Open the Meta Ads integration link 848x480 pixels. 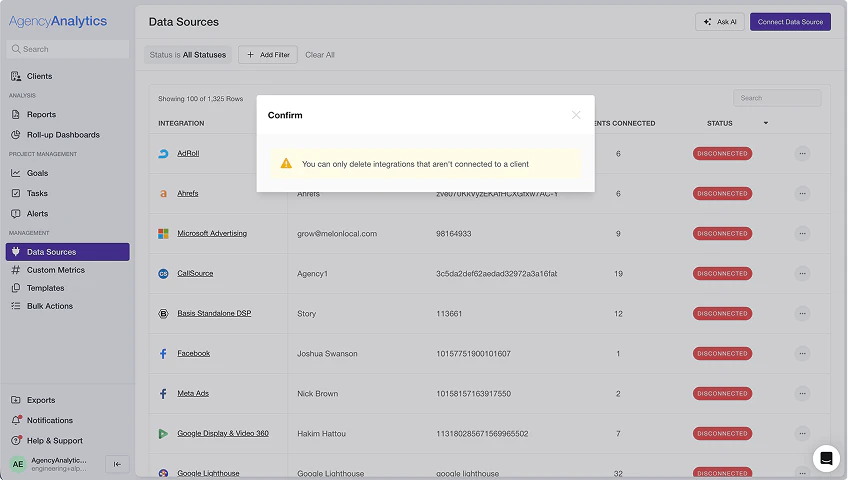pyautogui.click(x=193, y=394)
